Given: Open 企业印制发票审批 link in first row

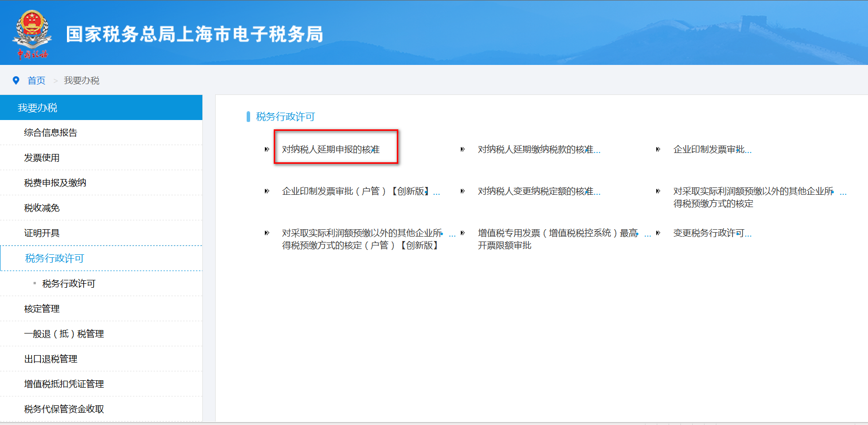Looking at the screenshot, I should [x=712, y=149].
